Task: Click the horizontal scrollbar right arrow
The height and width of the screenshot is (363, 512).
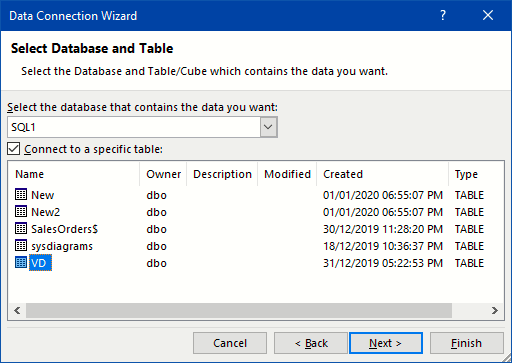Action: tap(495, 310)
